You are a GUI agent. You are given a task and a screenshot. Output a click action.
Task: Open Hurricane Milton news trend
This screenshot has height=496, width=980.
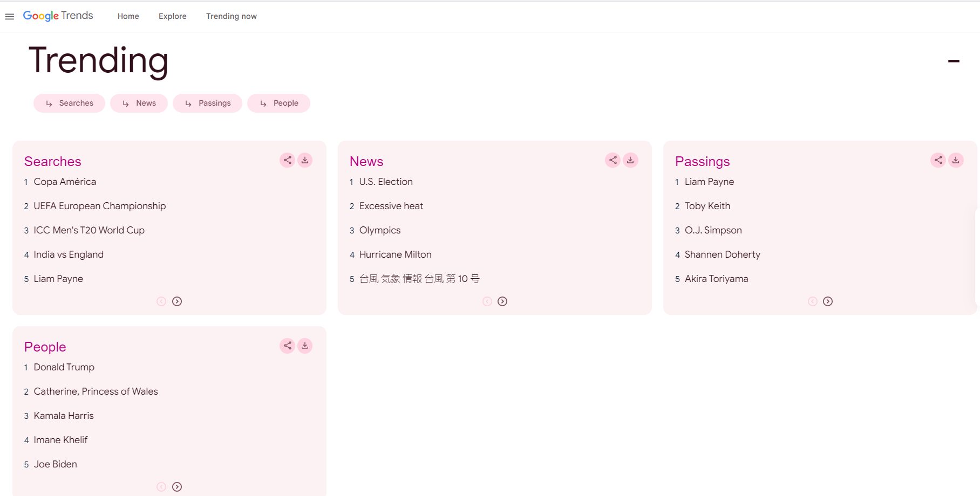[x=396, y=254]
